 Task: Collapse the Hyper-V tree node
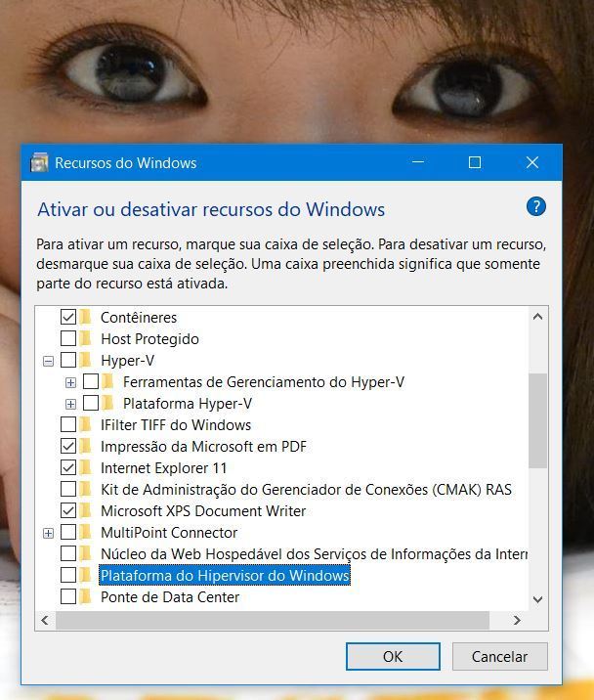48,361
